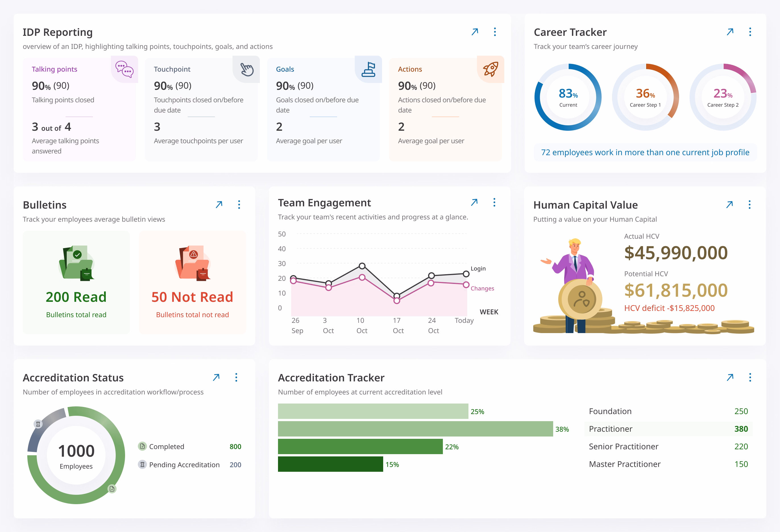Select the highlighted Practitioner row
780x532 pixels.
tap(668, 429)
